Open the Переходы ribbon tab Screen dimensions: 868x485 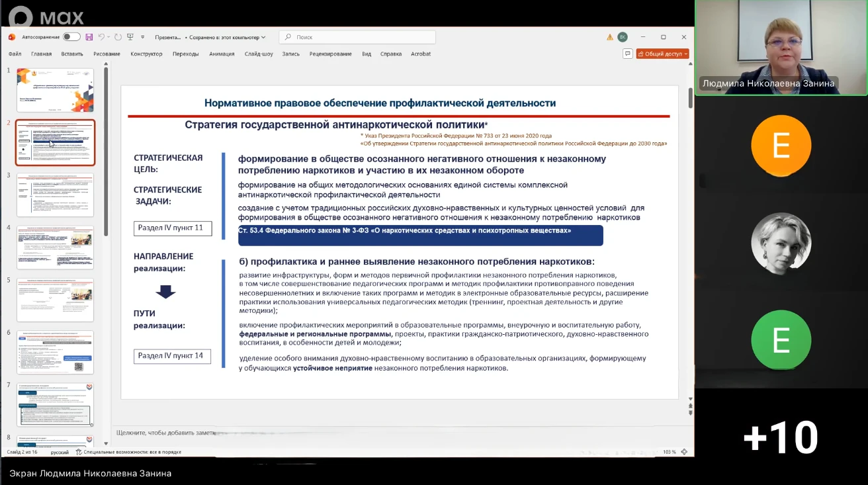pyautogui.click(x=185, y=54)
